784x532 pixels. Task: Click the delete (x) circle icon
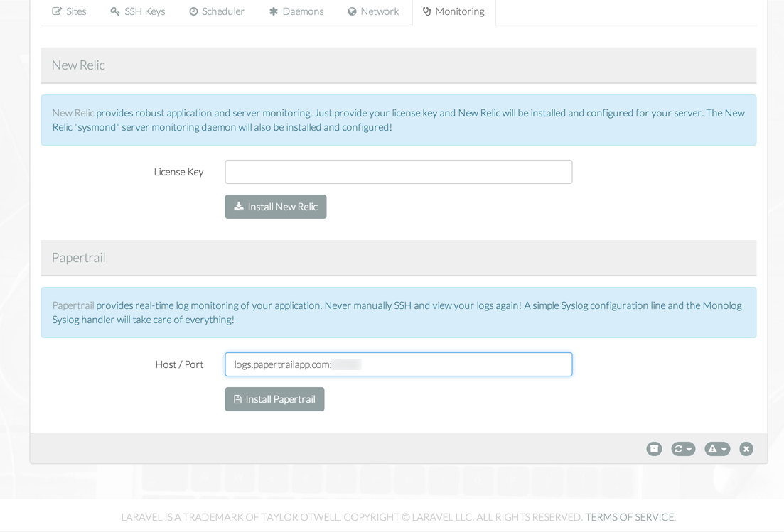point(746,449)
